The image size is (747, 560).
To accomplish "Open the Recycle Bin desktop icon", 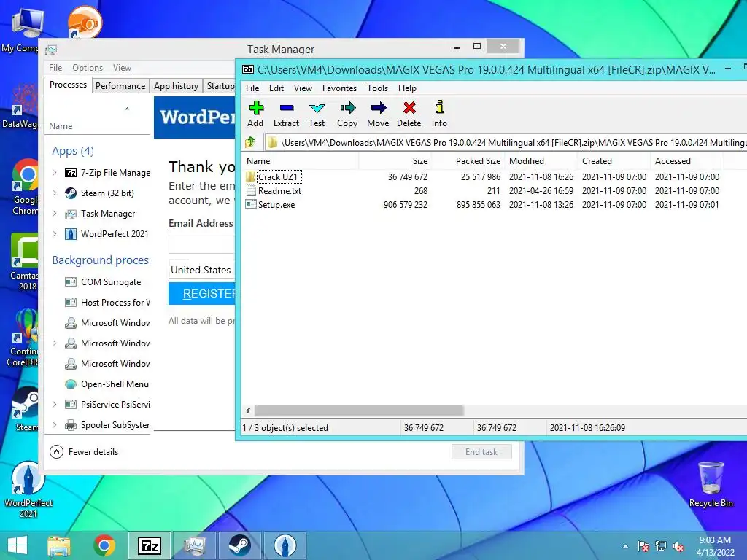I will tap(711, 484).
